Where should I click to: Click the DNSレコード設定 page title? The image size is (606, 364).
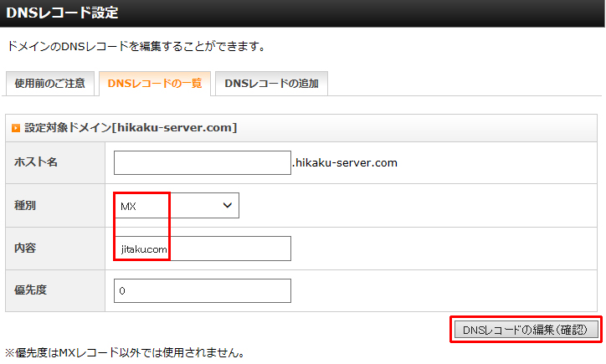[x=63, y=13]
